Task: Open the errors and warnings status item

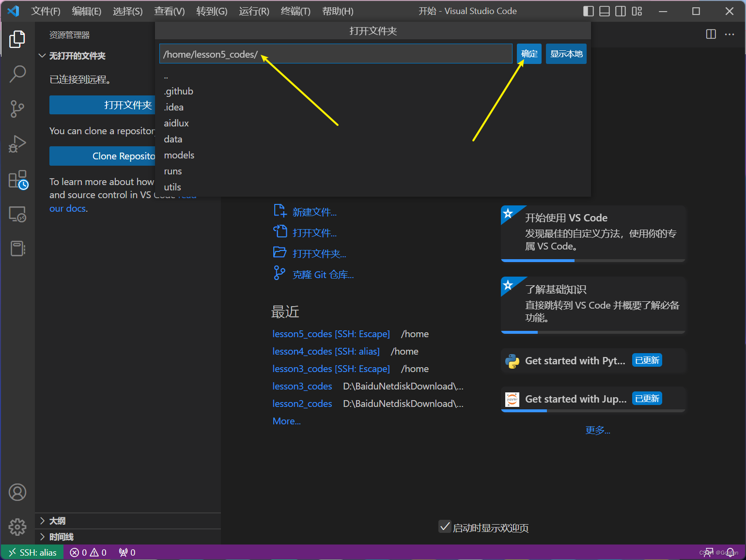Action: tap(88, 552)
